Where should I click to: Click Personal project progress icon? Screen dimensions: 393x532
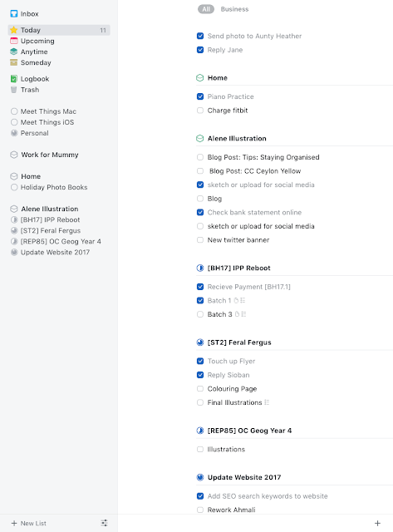14,133
